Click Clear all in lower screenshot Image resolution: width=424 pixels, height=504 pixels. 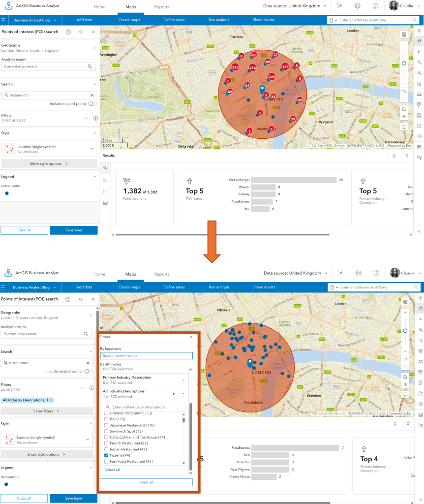24,498
